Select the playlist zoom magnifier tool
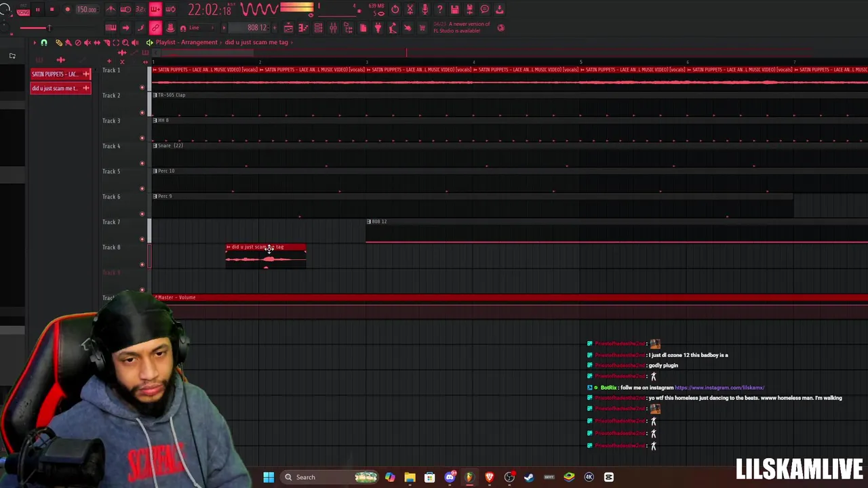This screenshot has height=488, width=868. (x=125, y=43)
